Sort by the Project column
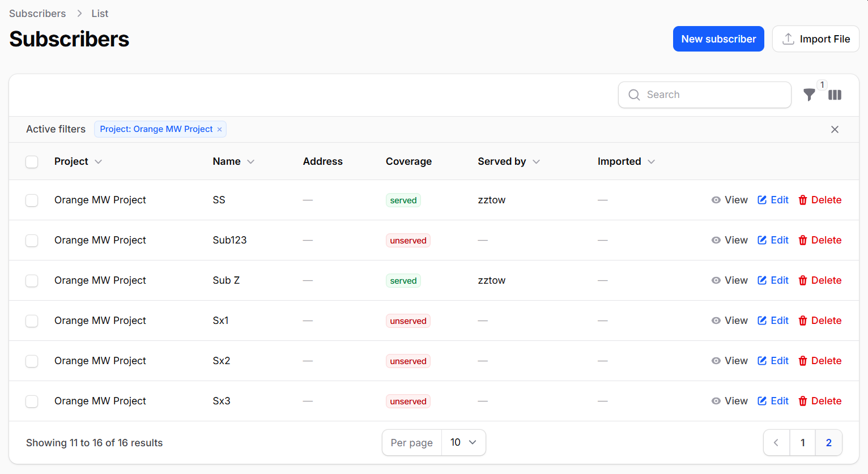 point(78,161)
